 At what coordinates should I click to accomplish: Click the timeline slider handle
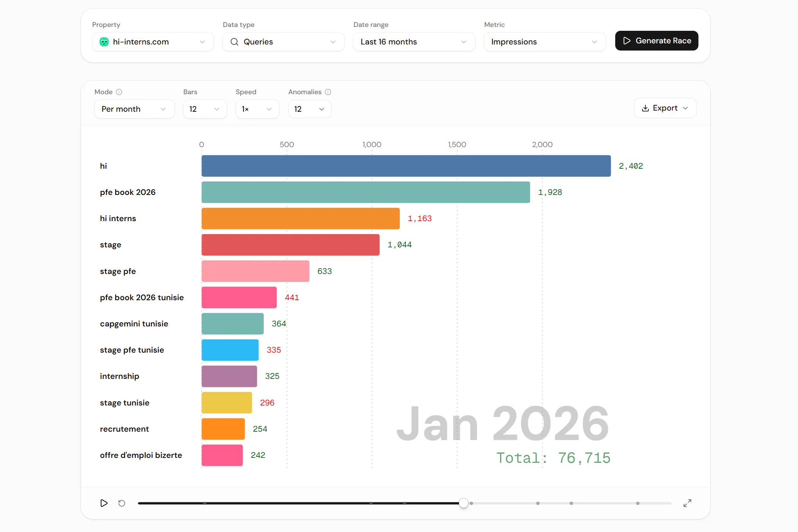464,503
